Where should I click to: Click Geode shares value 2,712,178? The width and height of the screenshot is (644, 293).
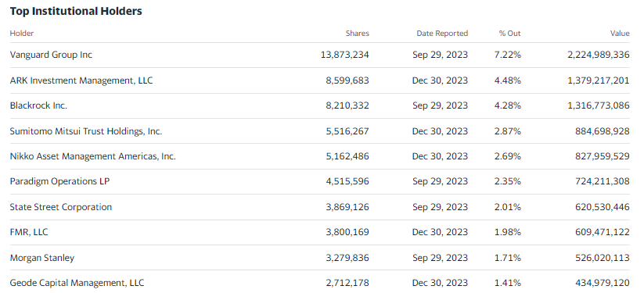pyautogui.click(x=347, y=283)
